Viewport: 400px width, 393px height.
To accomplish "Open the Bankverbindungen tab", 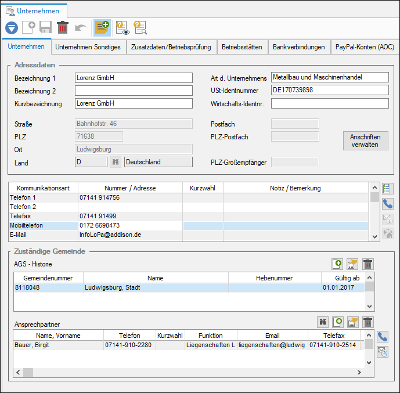I will coord(299,47).
